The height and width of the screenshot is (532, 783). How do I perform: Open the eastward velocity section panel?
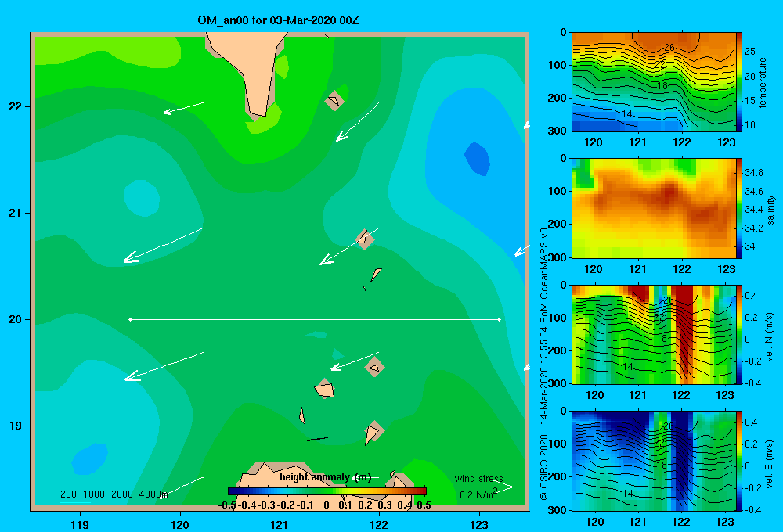tap(653, 460)
